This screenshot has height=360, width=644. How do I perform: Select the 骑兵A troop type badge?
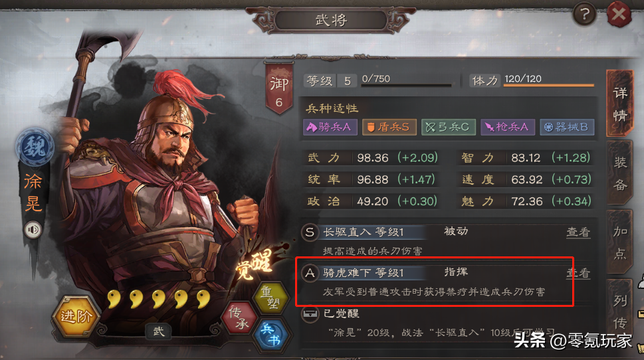330,127
